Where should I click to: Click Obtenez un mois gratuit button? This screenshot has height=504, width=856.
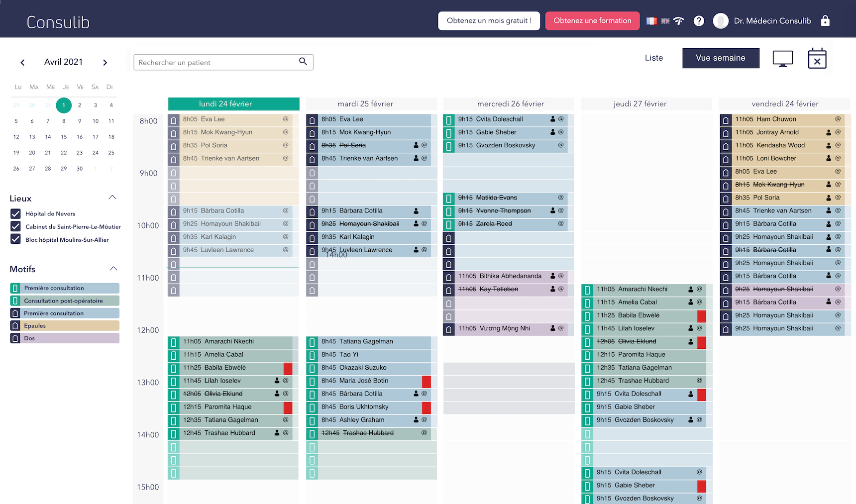click(489, 21)
